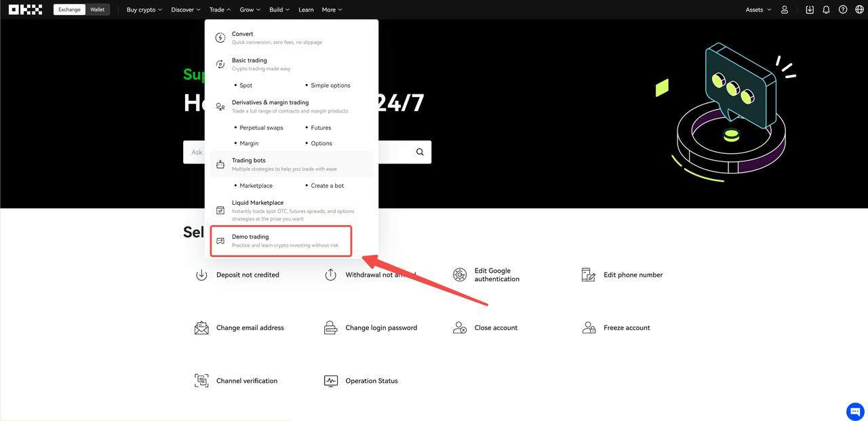Click the Edit Google authentication icon
This screenshot has height=421, width=868.
click(x=460, y=275)
